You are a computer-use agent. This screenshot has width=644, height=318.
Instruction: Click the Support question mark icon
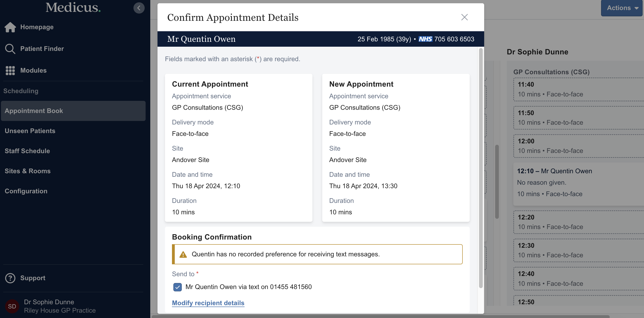10,278
